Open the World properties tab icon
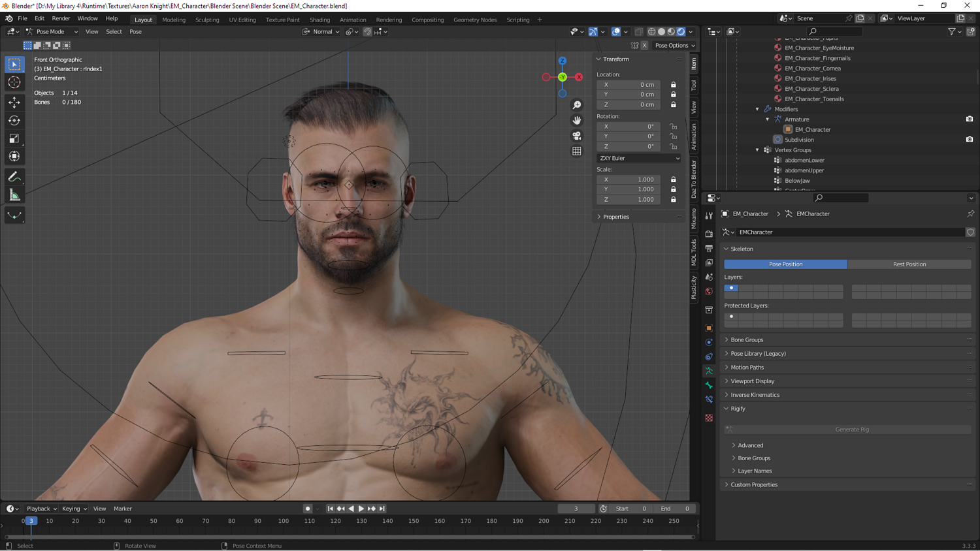This screenshot has height=551, width=980. tap(709, 291)
